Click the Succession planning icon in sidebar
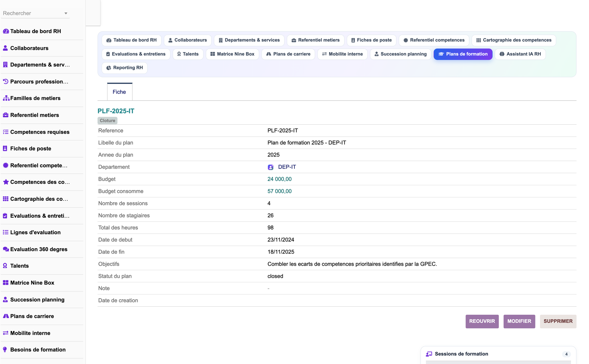This screenshot has height=364, width=589. 5,300
